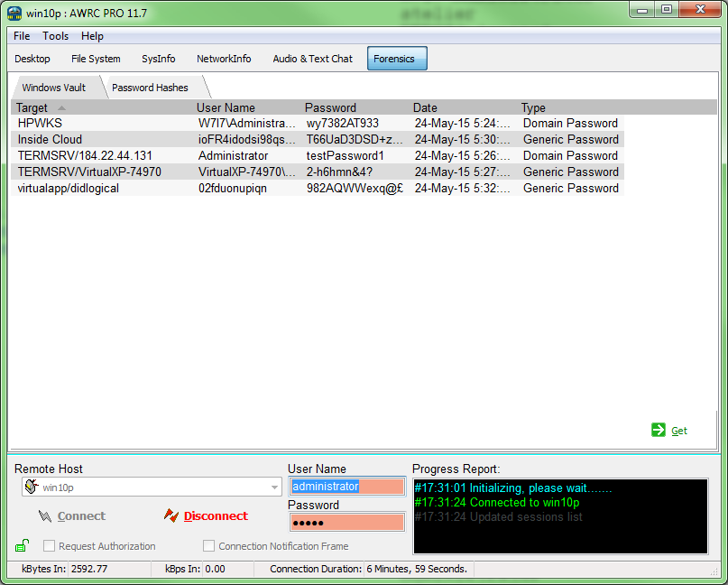This screenshot has height=585, width=728.
Task: Sort by the Type column header
Action: 533,107
